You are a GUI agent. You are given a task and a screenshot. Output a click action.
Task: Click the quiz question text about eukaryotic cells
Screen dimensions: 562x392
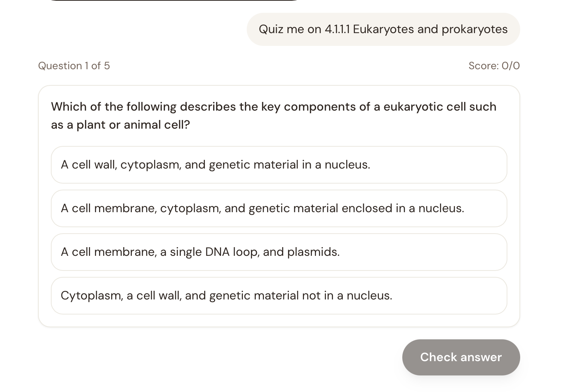[x=273, y=115]
